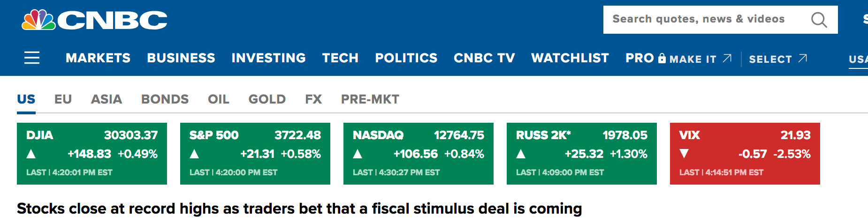
Task: Click the DJIA up-arrow indicator
Action: [x=31, y=154]
